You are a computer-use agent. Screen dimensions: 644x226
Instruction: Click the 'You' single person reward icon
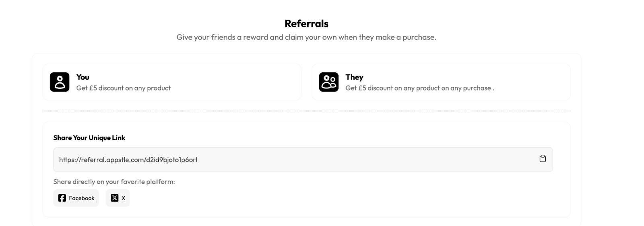60,82
